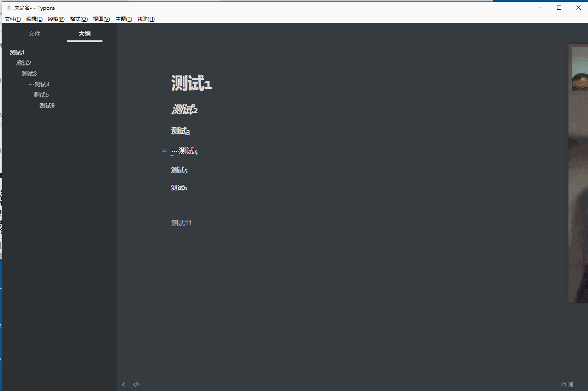
Task: Place cursor in italic heading 测试2 in editor
Action: 185,110
